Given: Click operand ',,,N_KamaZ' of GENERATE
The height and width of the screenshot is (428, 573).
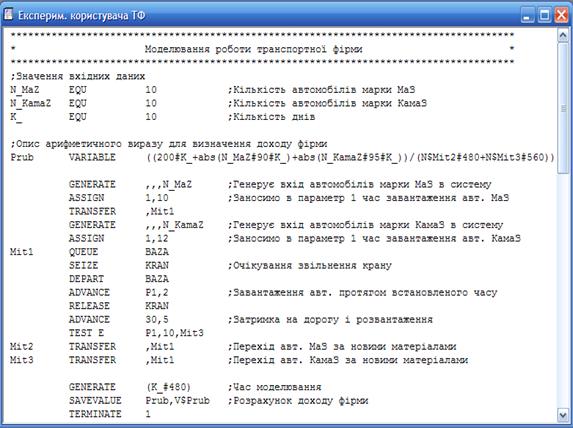Looking at the screenshot, I should pos(175,224).
